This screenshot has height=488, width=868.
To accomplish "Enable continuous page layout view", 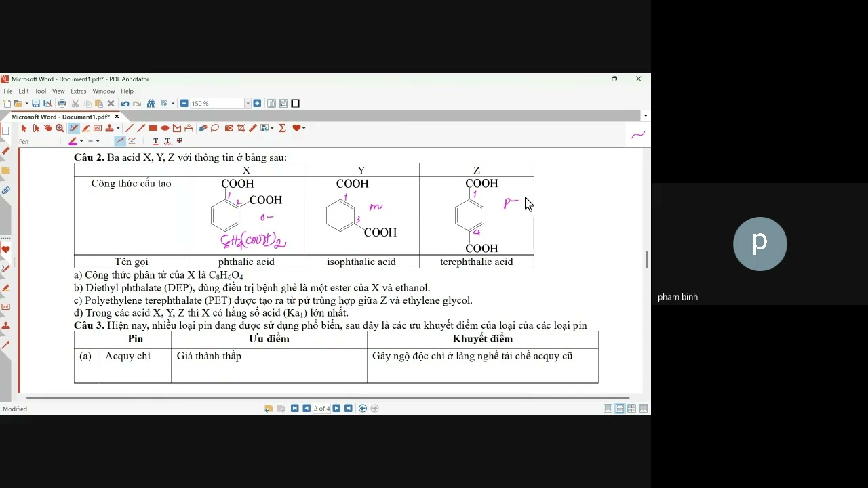I will pos(620,408).
